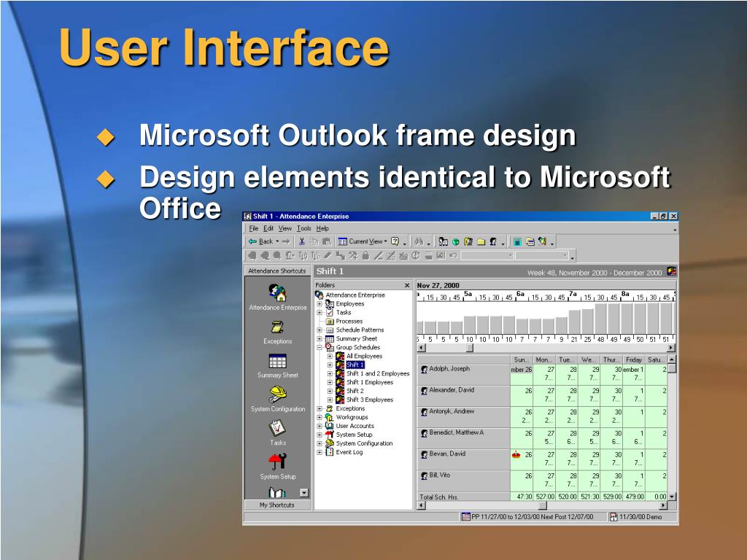Open System Configuration hard-hat shortcut
This screenshot has width=747, height=560.
(277, 394)
